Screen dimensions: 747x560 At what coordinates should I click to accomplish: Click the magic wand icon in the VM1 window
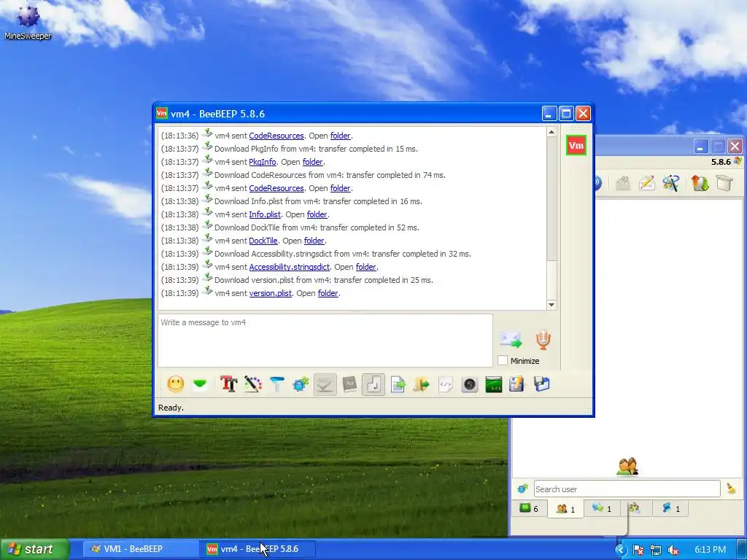671,183
